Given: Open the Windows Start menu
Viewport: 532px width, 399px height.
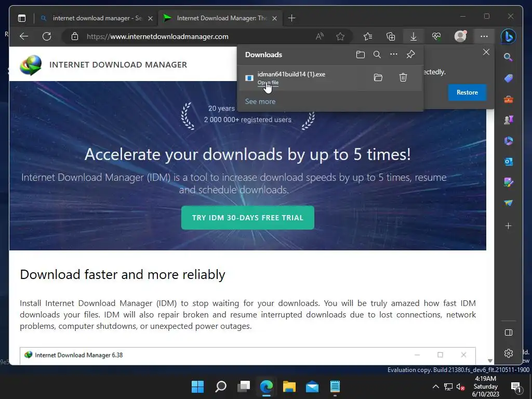Looking at the screenshot, I should pos(197,387).
